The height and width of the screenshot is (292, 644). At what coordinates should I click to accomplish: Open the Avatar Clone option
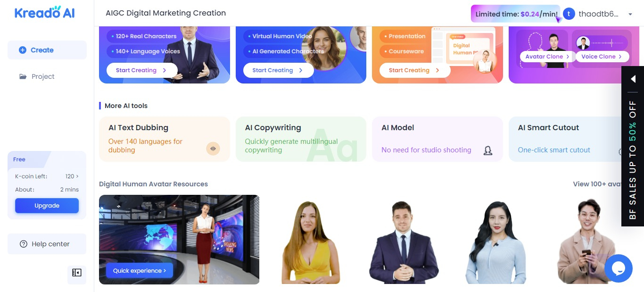548,57
